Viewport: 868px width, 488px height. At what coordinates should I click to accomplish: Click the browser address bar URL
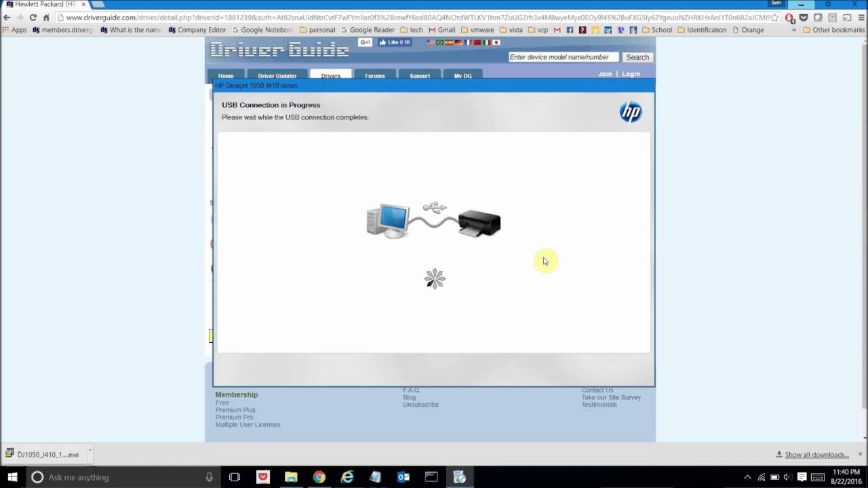tap(418, 18)
